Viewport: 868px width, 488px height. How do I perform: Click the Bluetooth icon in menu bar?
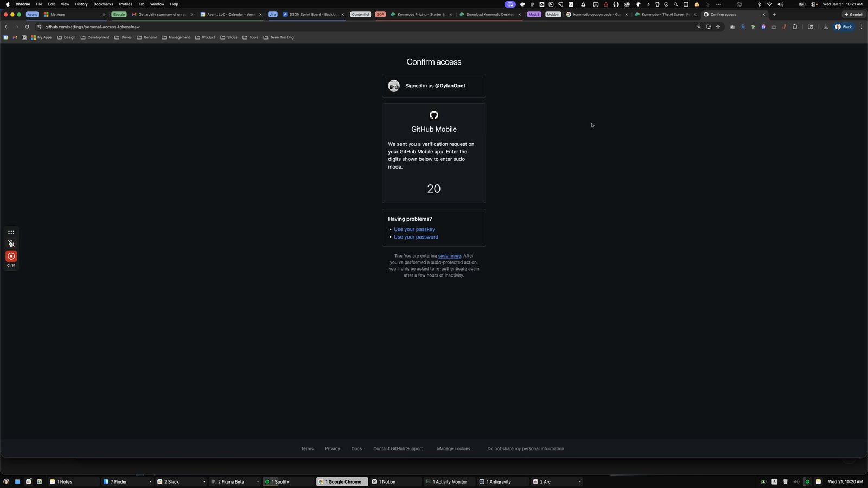click(759, 4)
